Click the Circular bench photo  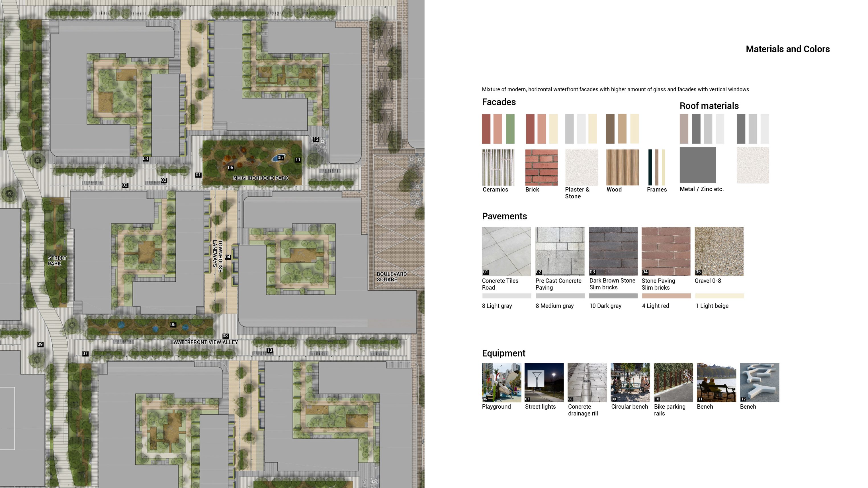630,382
